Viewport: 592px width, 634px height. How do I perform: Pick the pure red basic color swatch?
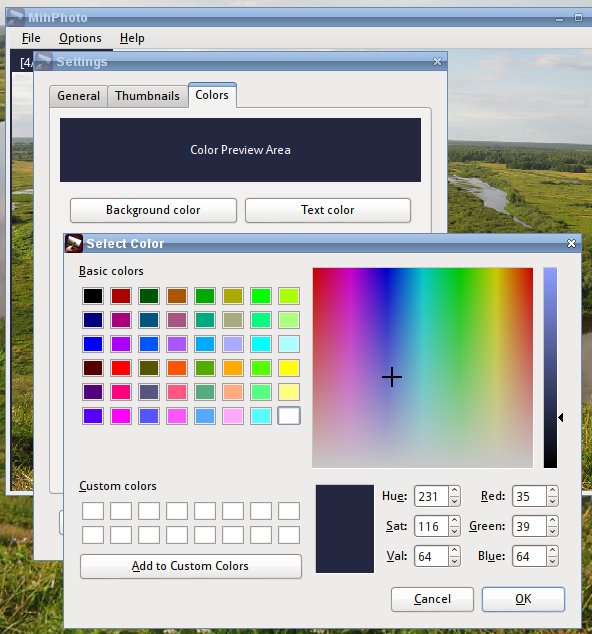[121, 368]
